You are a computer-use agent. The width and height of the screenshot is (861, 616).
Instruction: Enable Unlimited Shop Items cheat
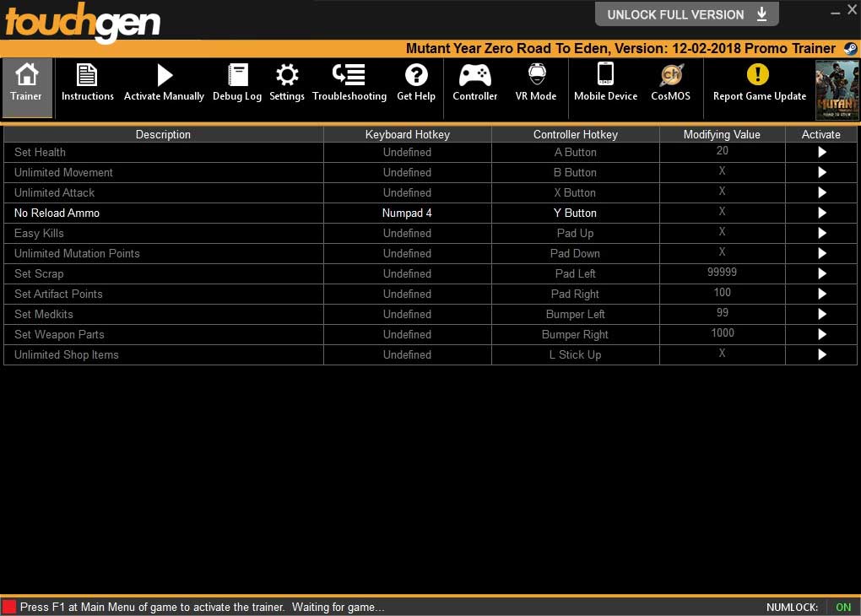tap(821, 355)
